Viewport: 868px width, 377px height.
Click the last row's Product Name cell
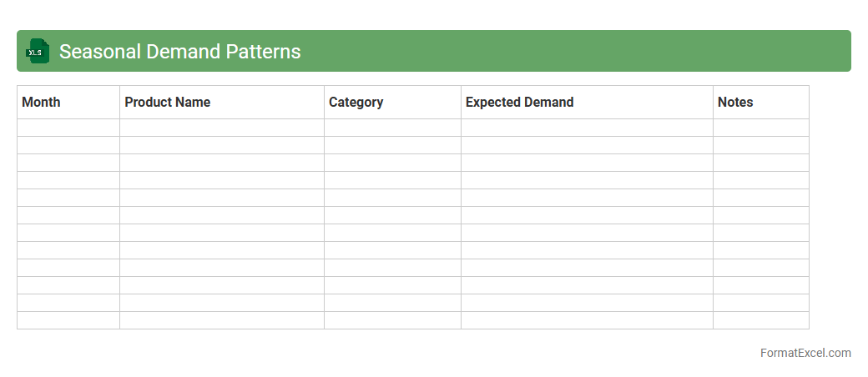pos(221,320)
